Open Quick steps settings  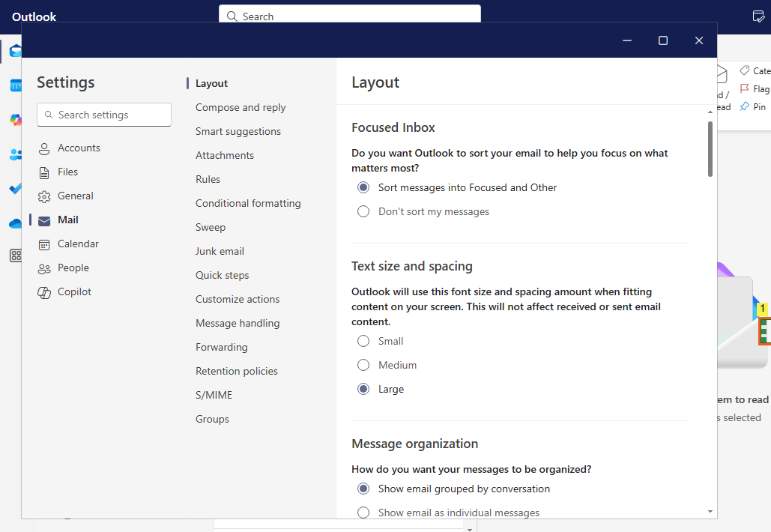point(223,275)
